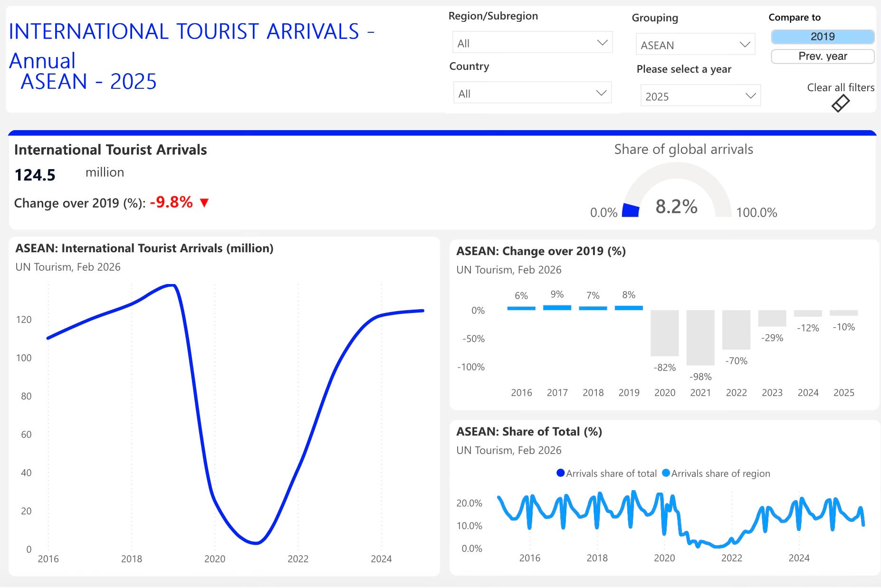
Task: Click the dark blue Arrivals share of total legend dot
Action: point(560,473)
